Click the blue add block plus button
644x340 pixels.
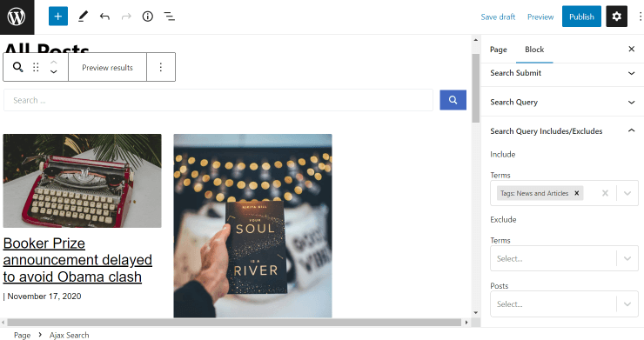tap(58, 17)
